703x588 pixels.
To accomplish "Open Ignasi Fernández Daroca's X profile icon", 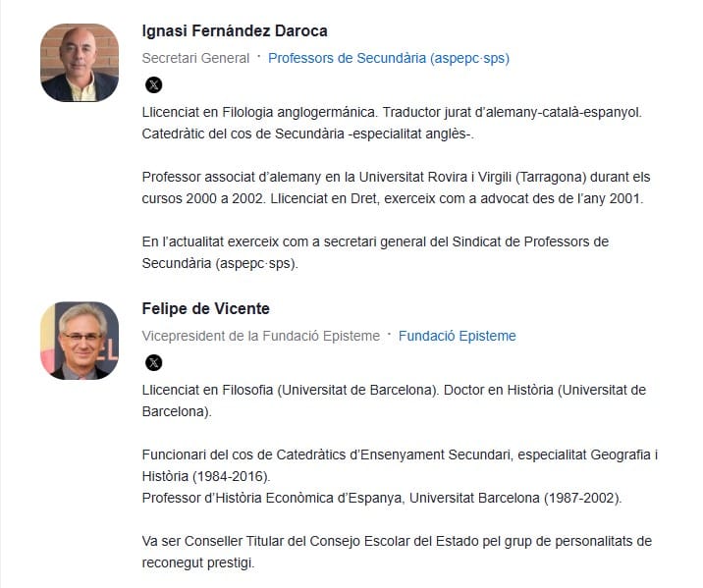I will click(x=153, y=84).
